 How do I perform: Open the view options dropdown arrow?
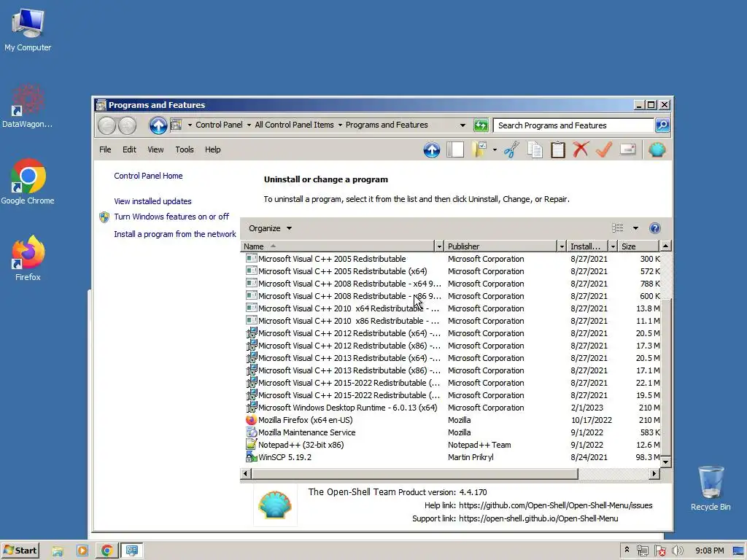point(635,228)
